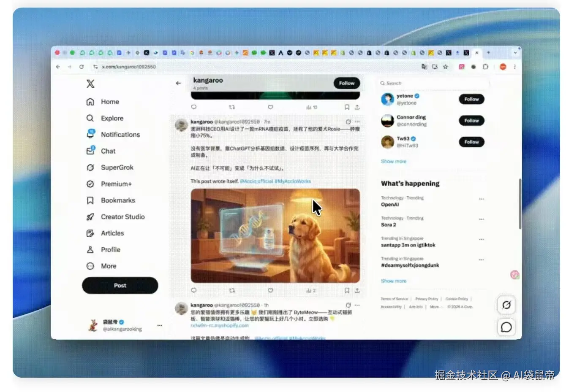566x392 pixels.
Task: Like the golden retriever image post
Action: 270,290
